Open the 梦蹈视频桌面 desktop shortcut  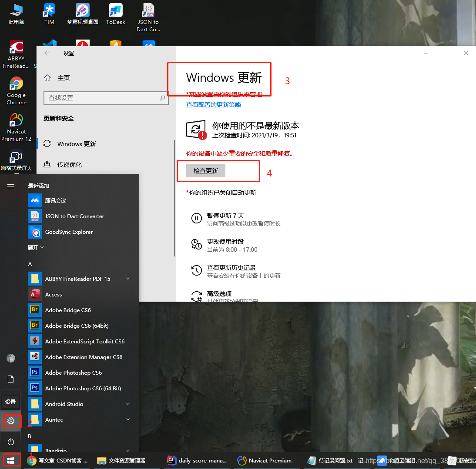pos(83,14)
